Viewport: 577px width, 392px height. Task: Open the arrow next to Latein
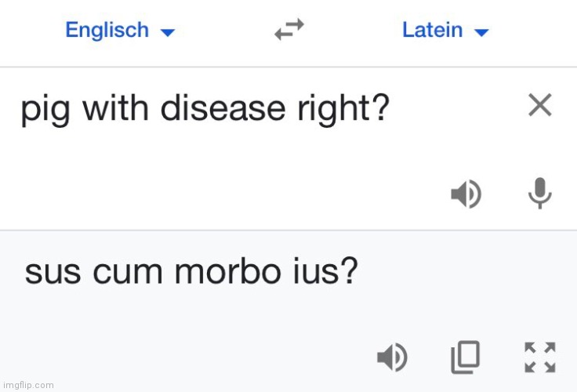pos(481,33)
